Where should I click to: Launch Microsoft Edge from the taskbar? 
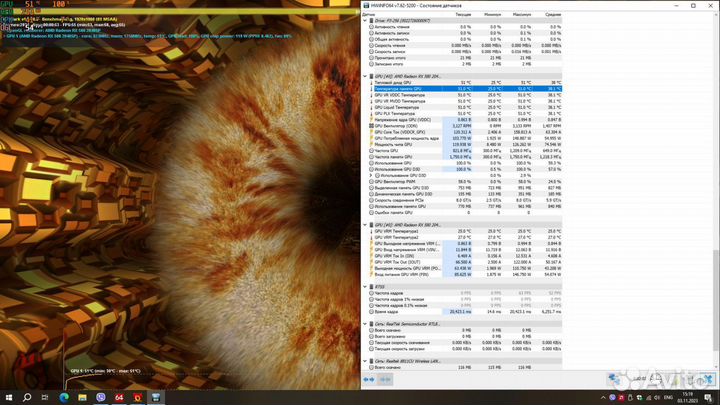coord(64,397)
